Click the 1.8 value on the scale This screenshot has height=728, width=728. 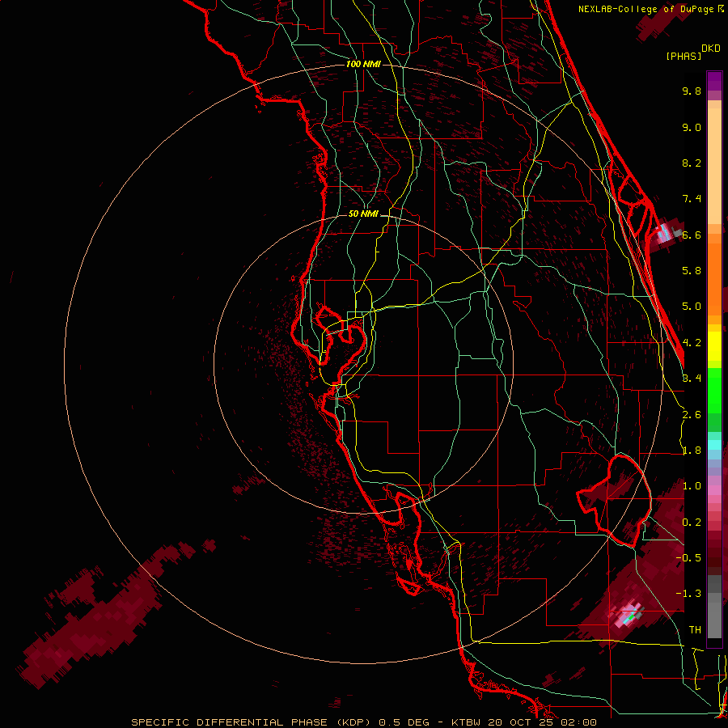[x=692, y=451]
